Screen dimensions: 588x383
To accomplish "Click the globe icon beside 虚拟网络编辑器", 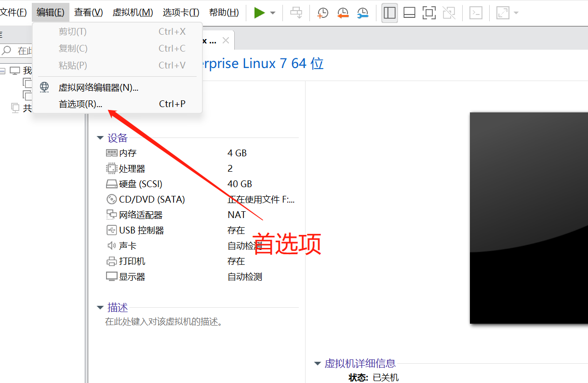I will (44, 87).
